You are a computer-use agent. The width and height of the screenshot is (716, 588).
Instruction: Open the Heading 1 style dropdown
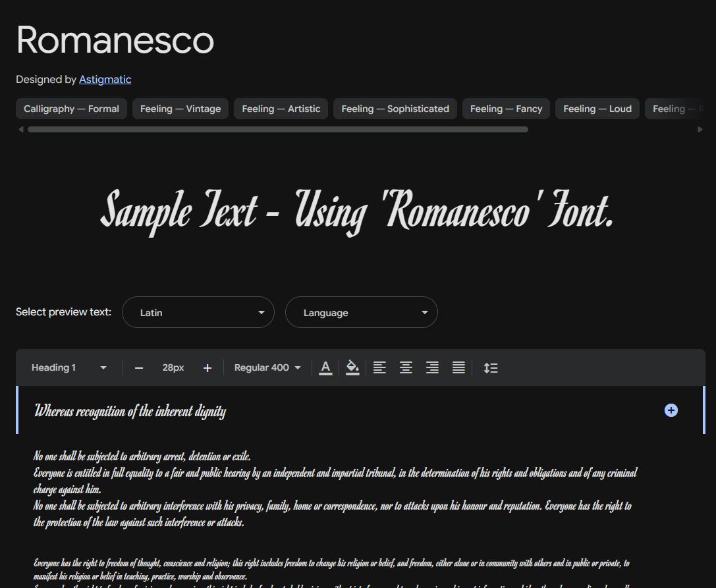point(69,367)
